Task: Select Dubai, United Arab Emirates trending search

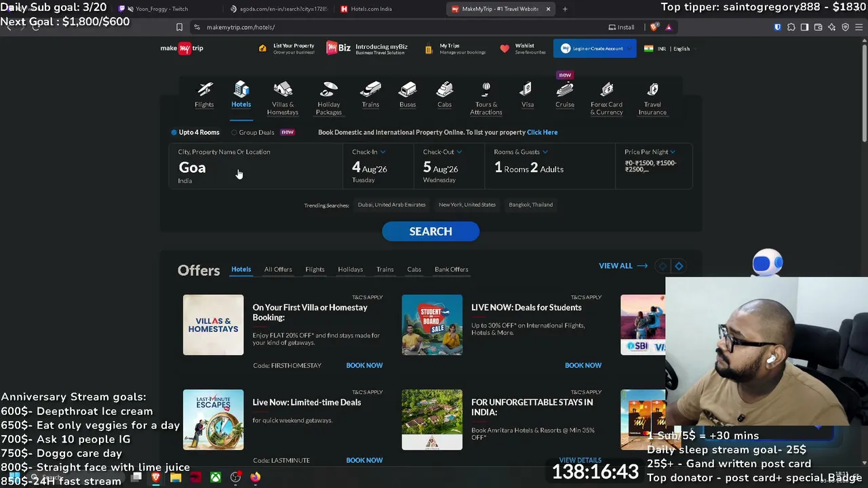Action: (391, 205)
